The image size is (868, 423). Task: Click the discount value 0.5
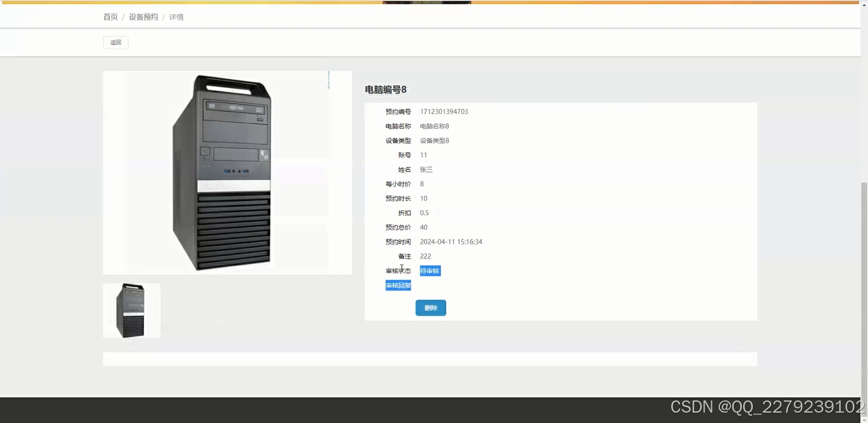click(x=424, y=213)
